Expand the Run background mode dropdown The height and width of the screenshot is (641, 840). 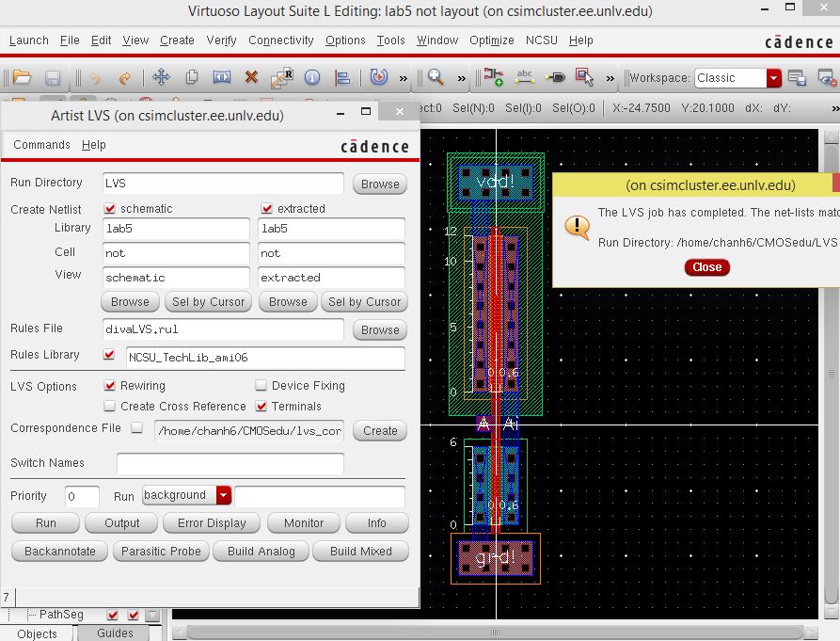click(x=223, y=495)
